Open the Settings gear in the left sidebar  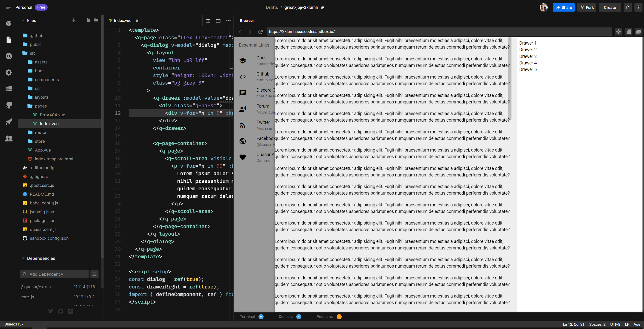coord(9,72)
